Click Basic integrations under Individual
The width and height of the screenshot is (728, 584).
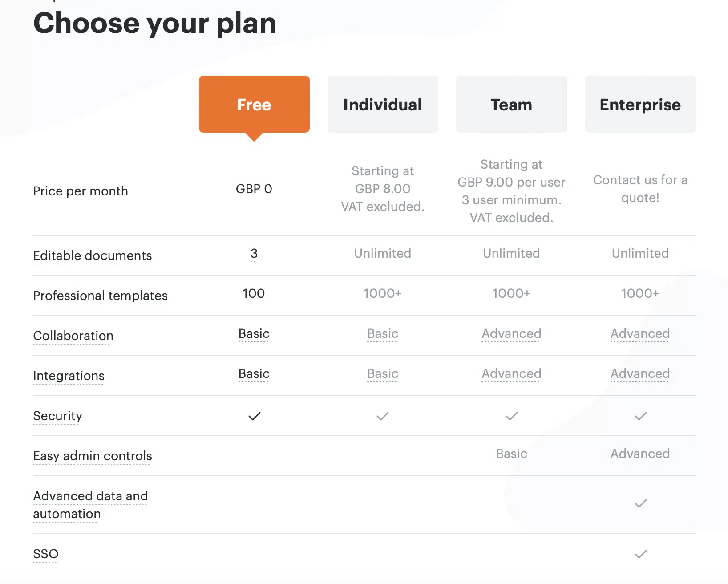383,373
